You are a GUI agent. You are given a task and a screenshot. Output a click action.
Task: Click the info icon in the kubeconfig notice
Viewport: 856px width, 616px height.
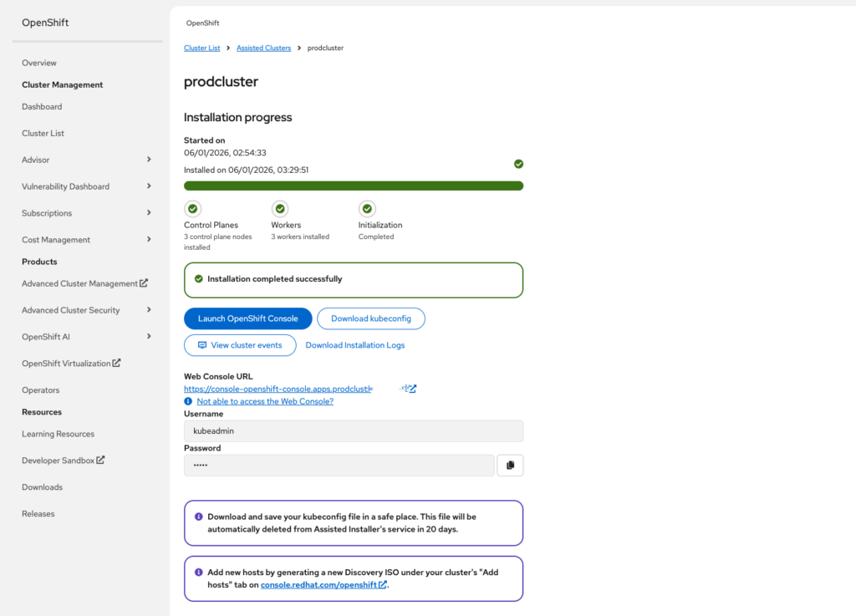pyautogui.click(x=198, y=517)
